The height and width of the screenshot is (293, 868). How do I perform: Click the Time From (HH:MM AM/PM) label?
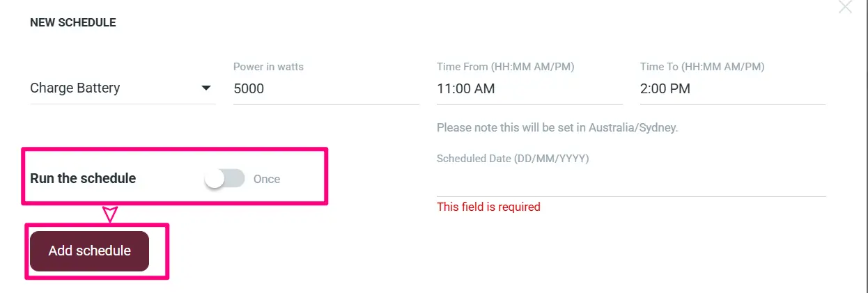click(x=505, y=67)
